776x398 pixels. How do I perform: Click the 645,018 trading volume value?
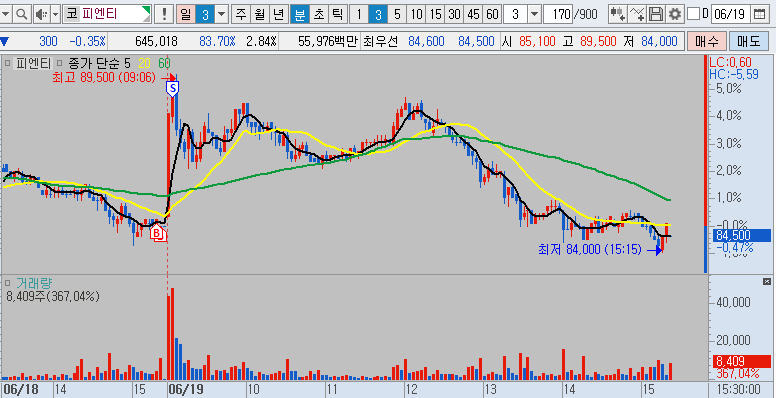point(156,41)
